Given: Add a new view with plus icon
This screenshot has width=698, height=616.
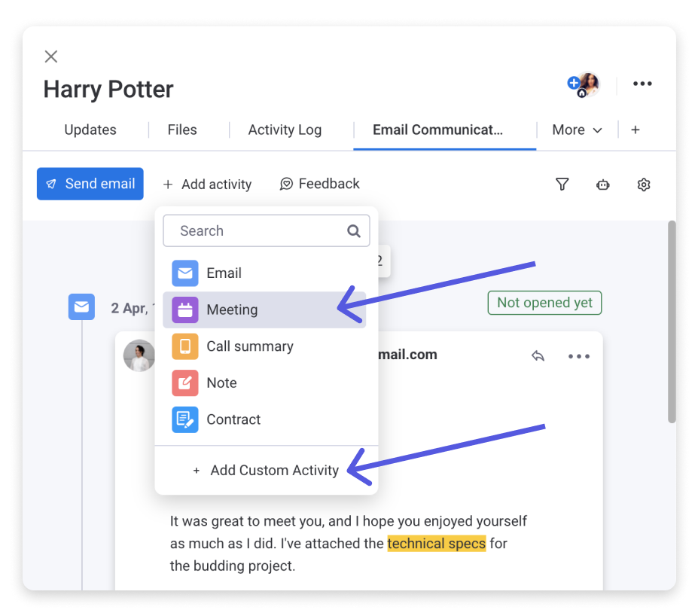Looking at the screenshot, I should coord(636,130).
